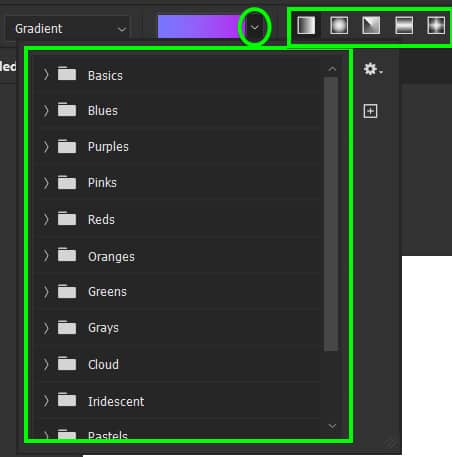Select the Diamond gradient style icon
Viewport: 452px width, 457px height.
436,25
